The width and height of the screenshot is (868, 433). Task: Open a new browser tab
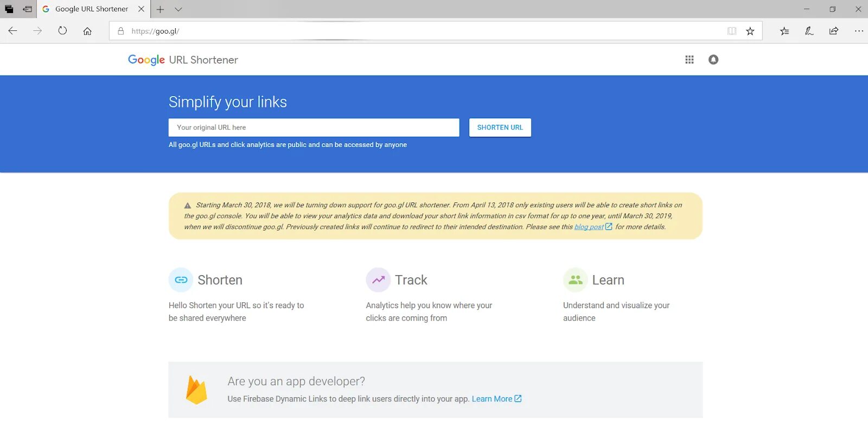pos(160,9)
